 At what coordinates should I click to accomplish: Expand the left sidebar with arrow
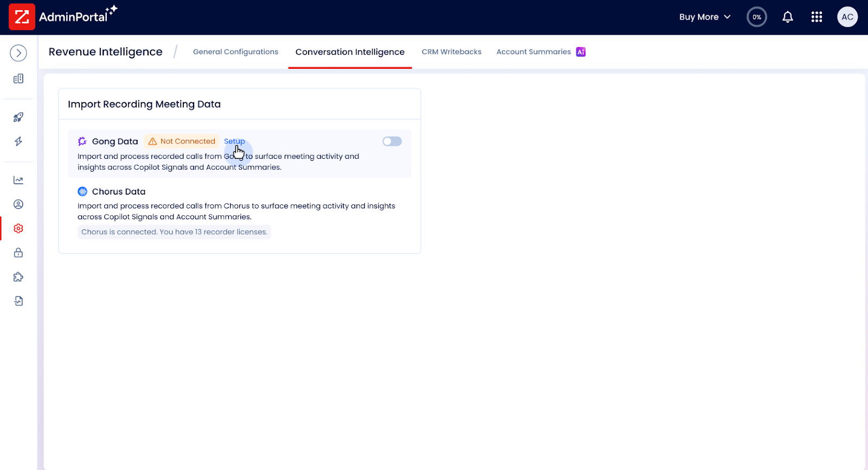[18, 53]
